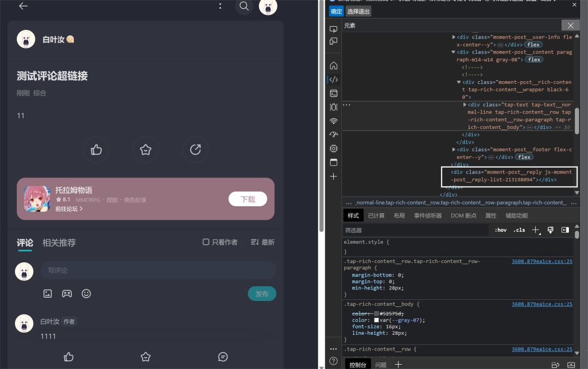Open Memory gear-chip icon tool
588x369 pixels.
pos(333,149)
